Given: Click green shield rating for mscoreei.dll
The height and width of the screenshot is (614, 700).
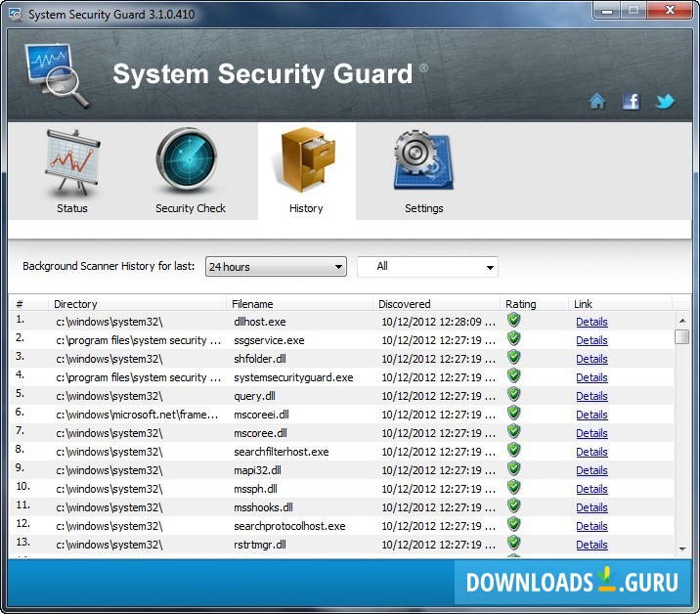Looking at the screenshot, I should [514, 414].
